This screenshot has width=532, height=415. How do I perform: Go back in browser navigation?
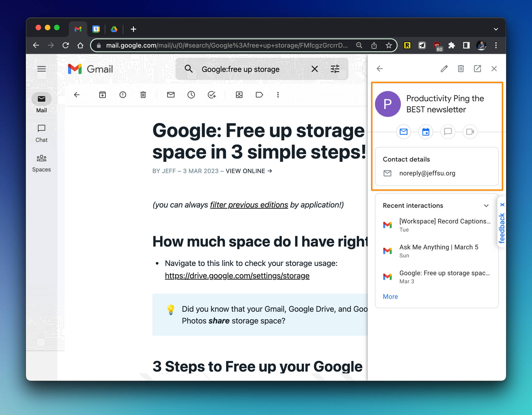point(36,45)
